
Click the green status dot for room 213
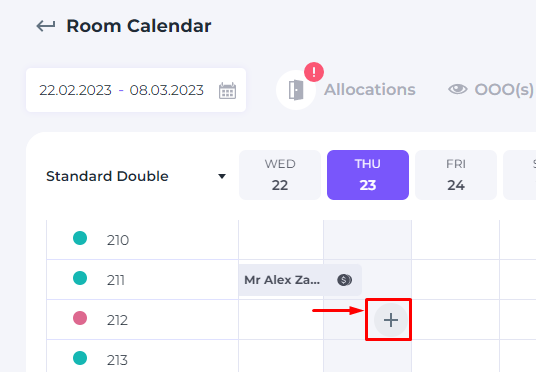click(80, 358)
